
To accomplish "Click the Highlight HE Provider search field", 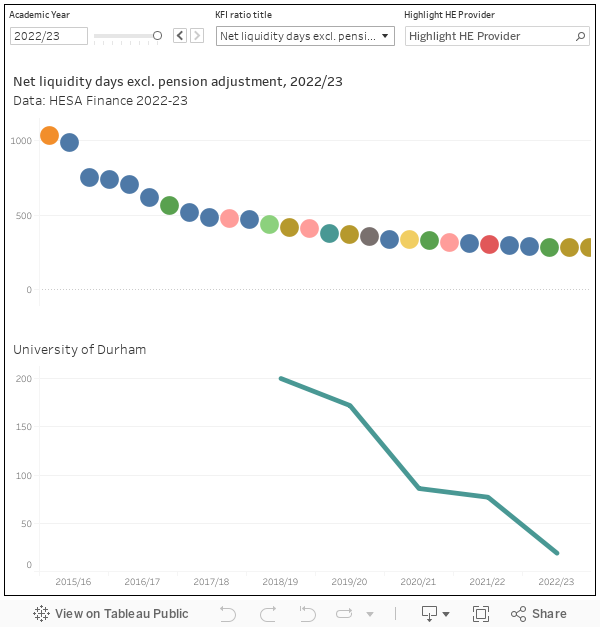I will pos(490,36).
